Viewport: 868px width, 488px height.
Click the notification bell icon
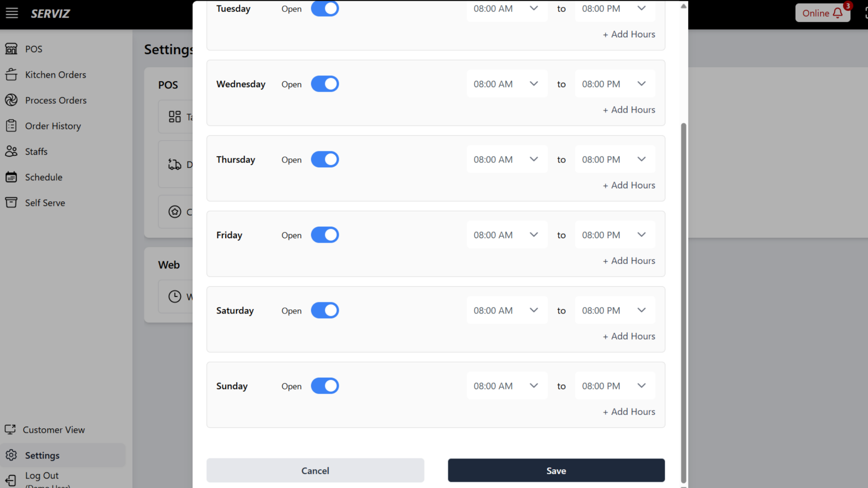[x=838, y=13]
